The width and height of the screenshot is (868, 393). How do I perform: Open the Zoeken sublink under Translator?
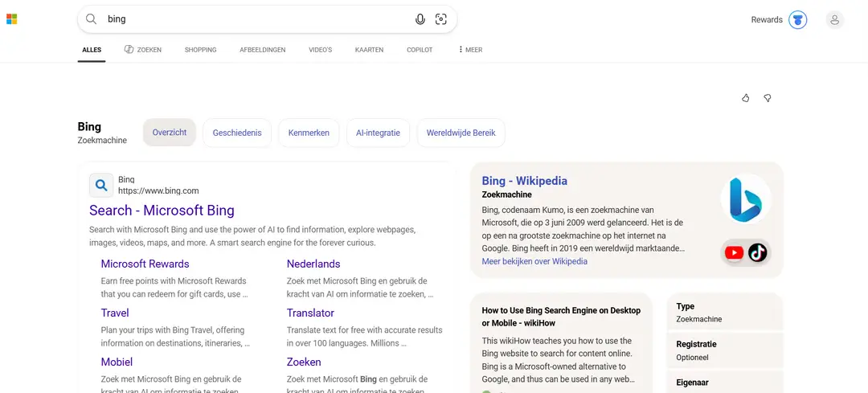coord(304,362)
